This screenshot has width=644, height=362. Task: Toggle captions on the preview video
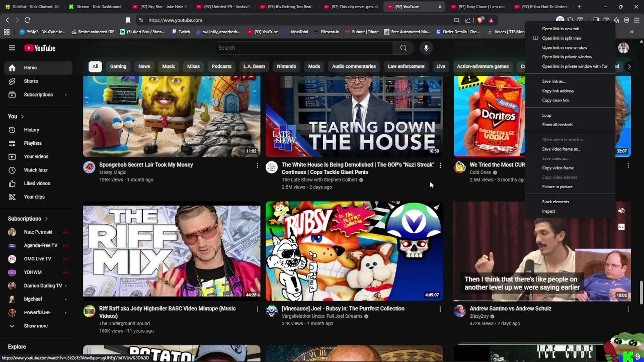click(621, 227)
